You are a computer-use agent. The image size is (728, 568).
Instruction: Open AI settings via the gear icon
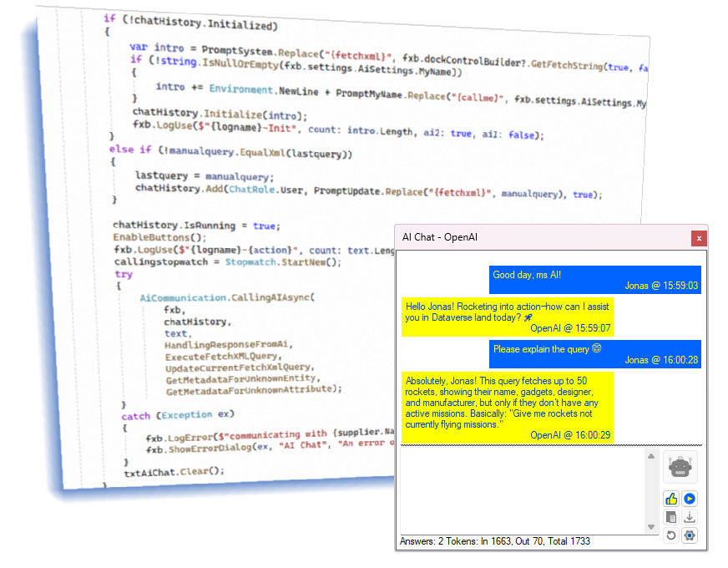(x=690, y=535)
